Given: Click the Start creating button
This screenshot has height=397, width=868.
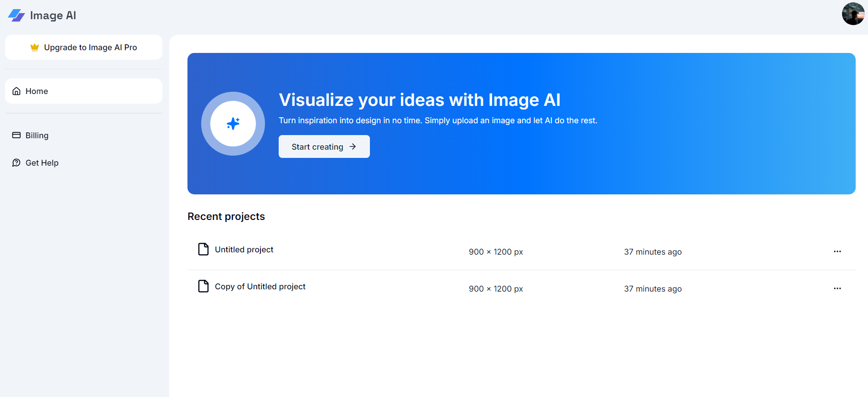Looking at the screenshot, I should point(324,146).
